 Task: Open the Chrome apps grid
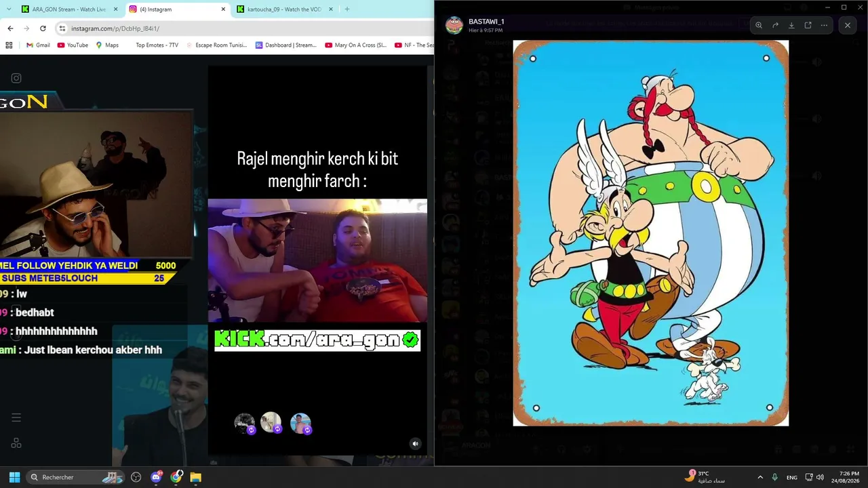pos(9,45)
